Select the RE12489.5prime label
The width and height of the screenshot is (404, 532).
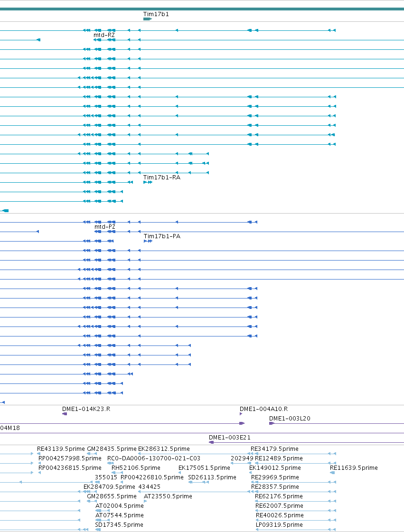(279, 458)
